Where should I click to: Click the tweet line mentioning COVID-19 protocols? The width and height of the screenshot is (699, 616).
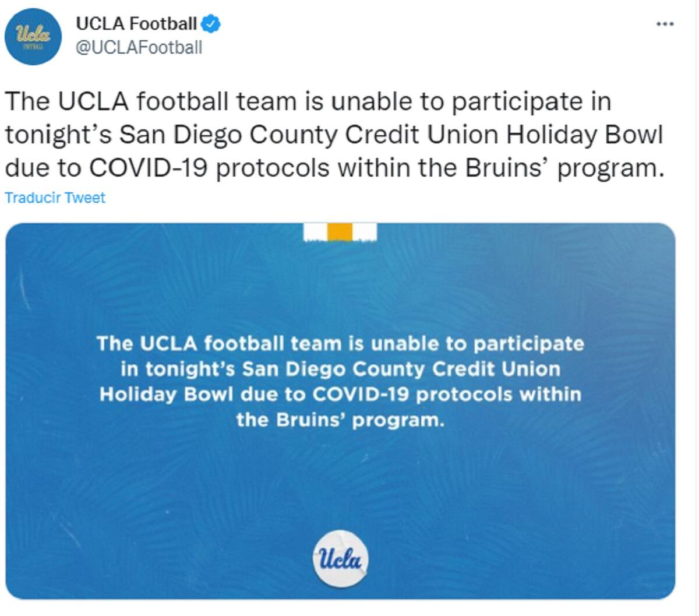(334, 168)
